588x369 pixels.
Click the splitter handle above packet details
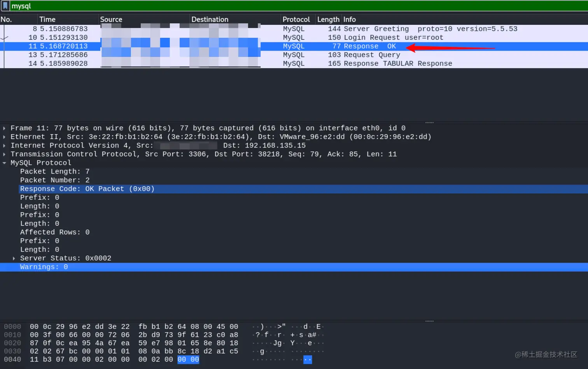[x=429, y=123]
